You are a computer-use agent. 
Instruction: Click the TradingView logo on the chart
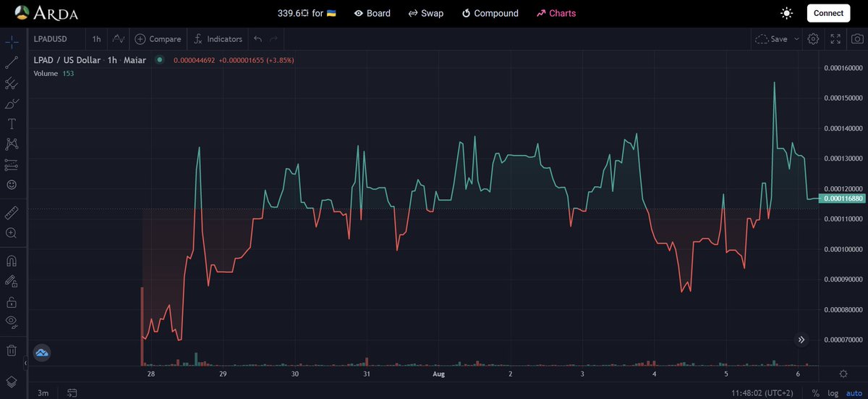[x=42, y=353]
